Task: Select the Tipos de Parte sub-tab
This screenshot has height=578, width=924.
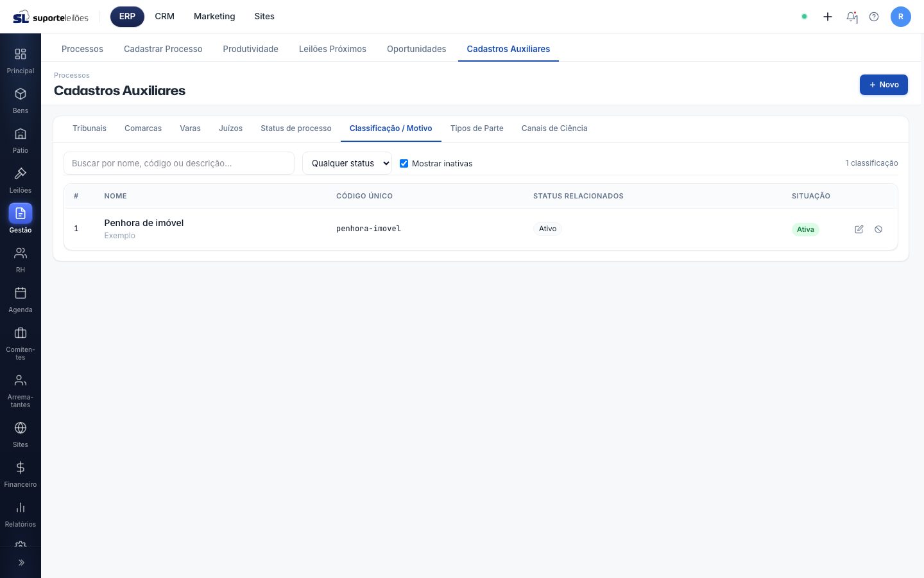Action: [477, 128]
